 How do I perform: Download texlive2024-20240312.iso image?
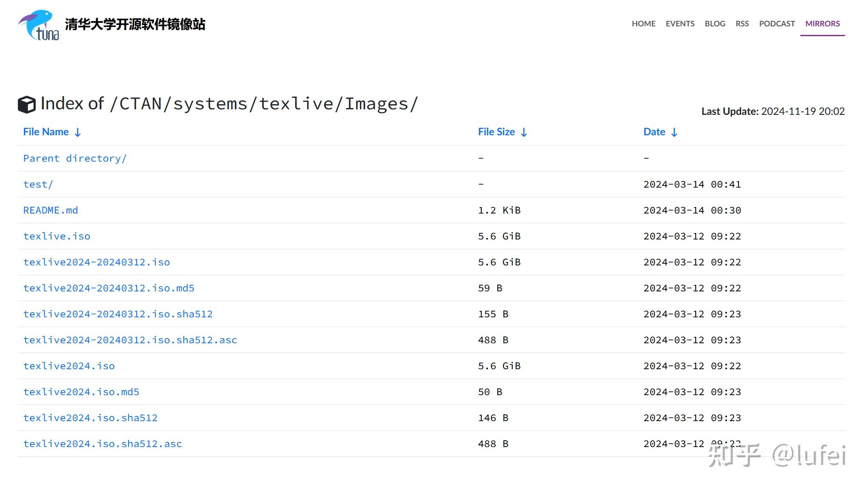click(x=97, y=262)
